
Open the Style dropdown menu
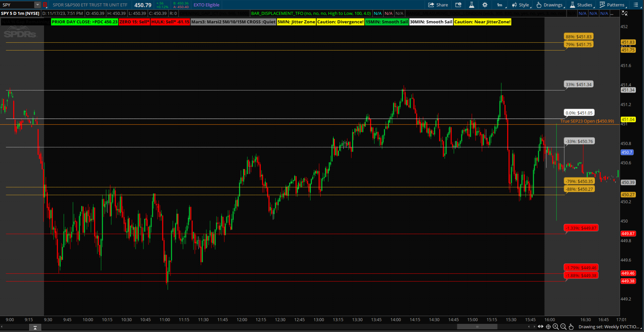521,5
